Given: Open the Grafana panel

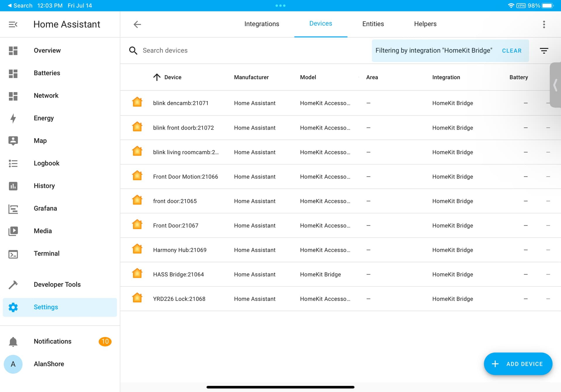Looking at the screenshot, I should [x=45, y=208].
